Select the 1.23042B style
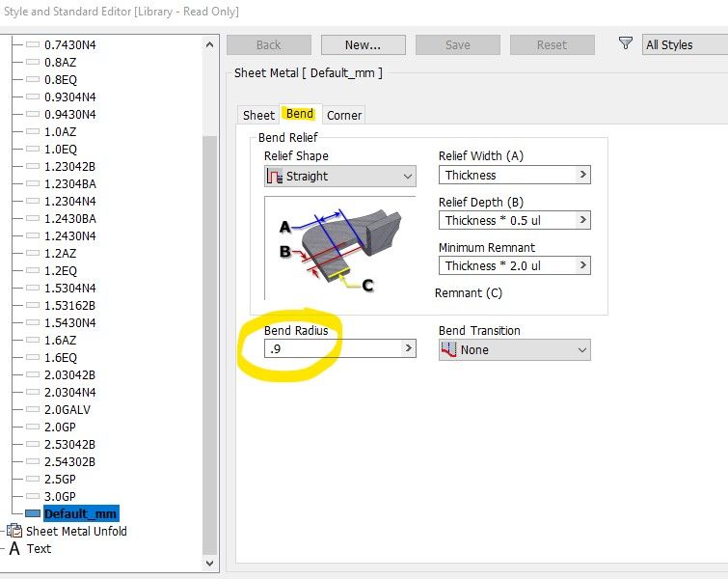728x579 pixels. tap(69, 166)
